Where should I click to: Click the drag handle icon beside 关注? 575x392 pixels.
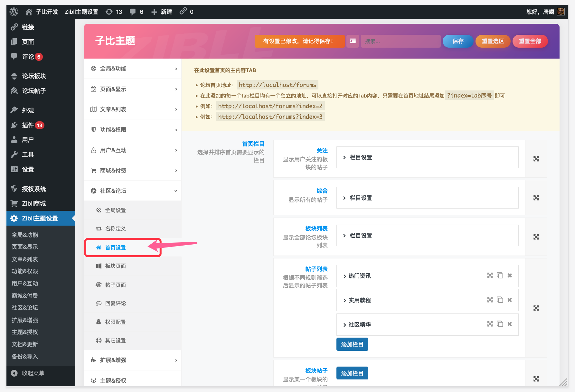click(536, 159)
